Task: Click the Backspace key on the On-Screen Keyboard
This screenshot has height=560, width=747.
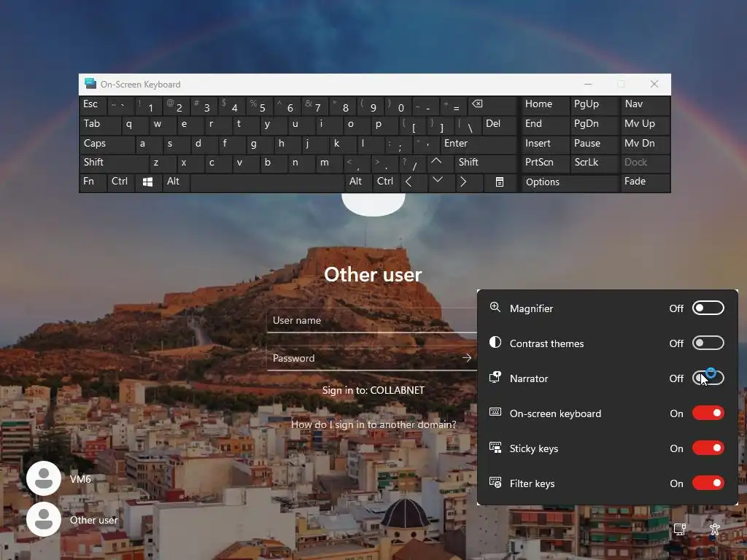Action: point(492,105)
